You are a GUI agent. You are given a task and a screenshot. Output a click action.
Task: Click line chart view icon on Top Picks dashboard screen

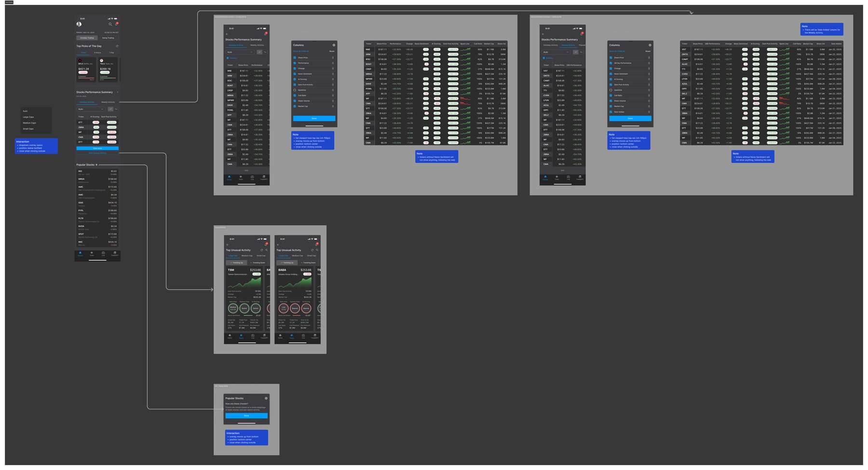tap(110, 109)
